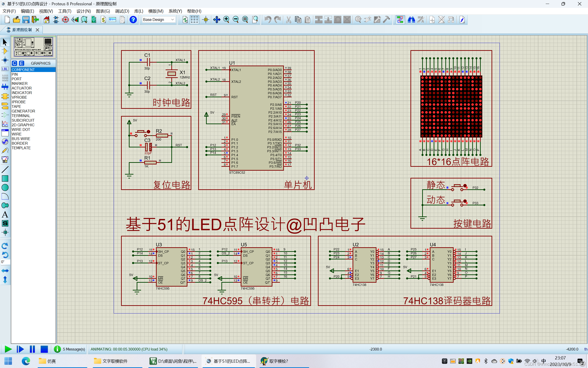Select COMPONENT in the graphics list
The width and height of the screenshot is (588, 368).
33,70
